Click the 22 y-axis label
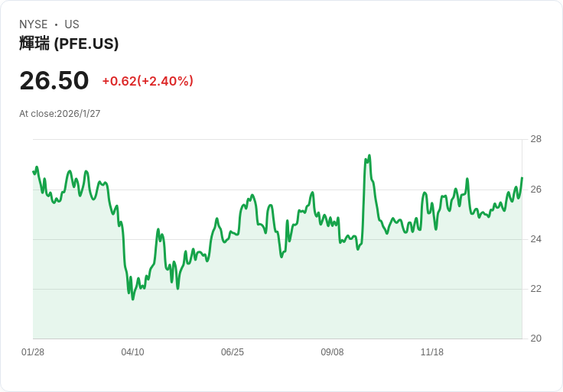Screen dimensions: 563x392 tap(535, 289)
